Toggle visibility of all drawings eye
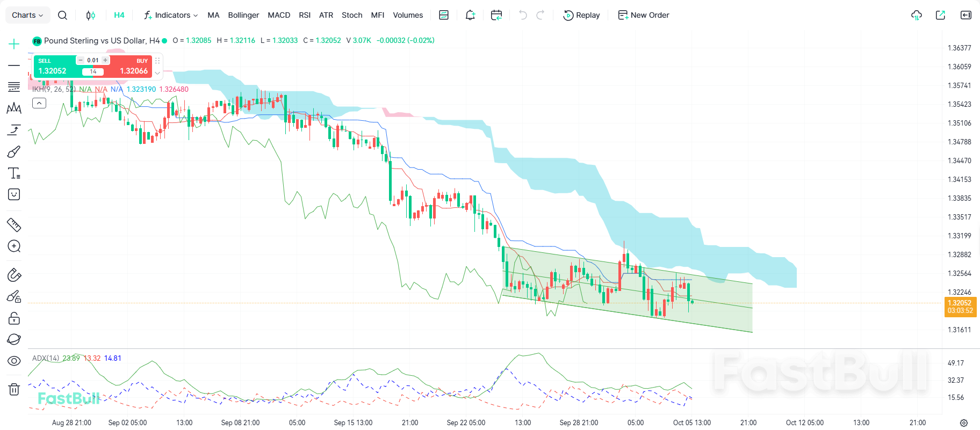The image size is (980, 430). (14, 361)
